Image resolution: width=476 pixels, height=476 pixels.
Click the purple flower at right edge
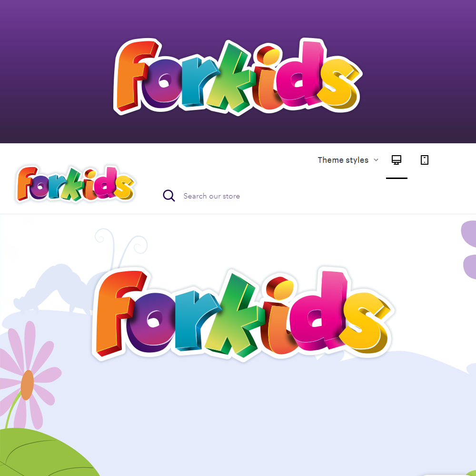[x=469, y=249]
